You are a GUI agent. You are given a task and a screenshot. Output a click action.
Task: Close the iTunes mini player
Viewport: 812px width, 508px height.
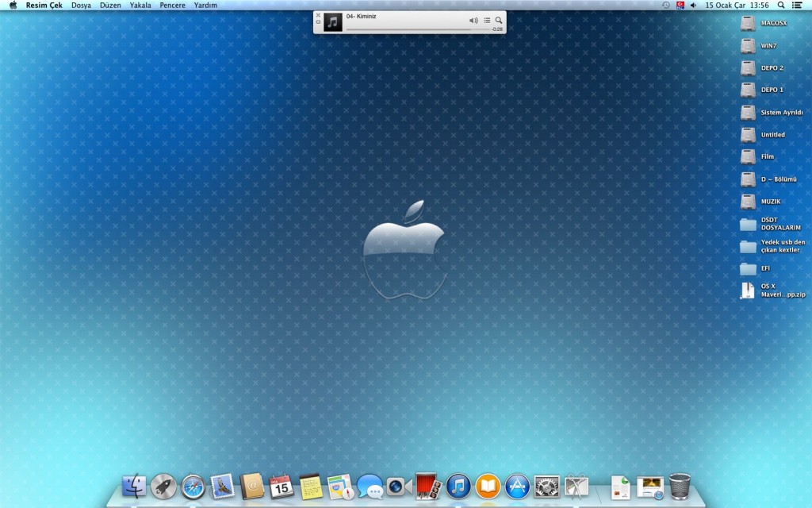(318, 16)
